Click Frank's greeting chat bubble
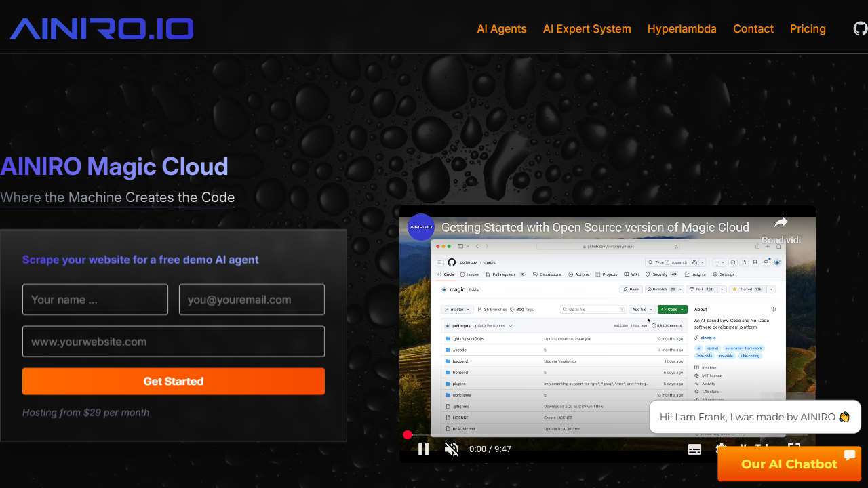The width and height of the screenshot is (868, 488). click(x=754, y=417)
